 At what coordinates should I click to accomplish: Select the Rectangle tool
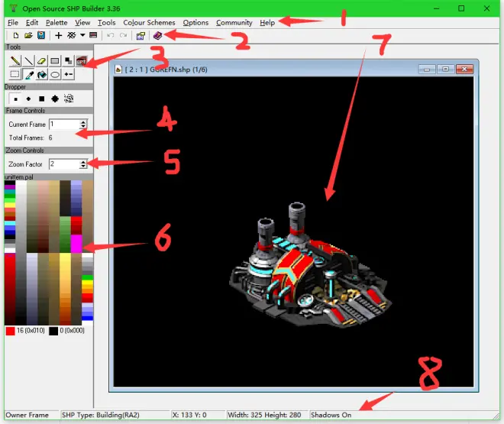tap(55, 61)
